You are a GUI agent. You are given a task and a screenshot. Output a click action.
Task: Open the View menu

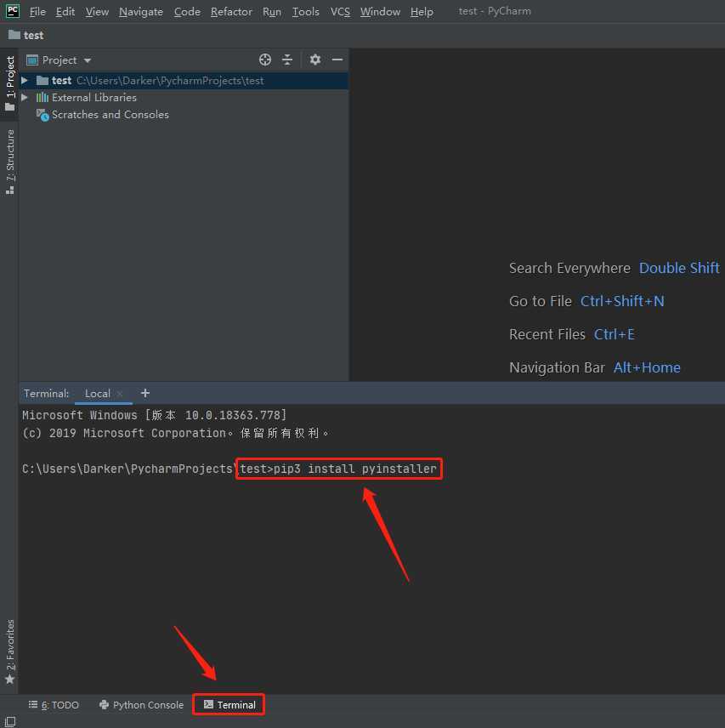point(97,12)
